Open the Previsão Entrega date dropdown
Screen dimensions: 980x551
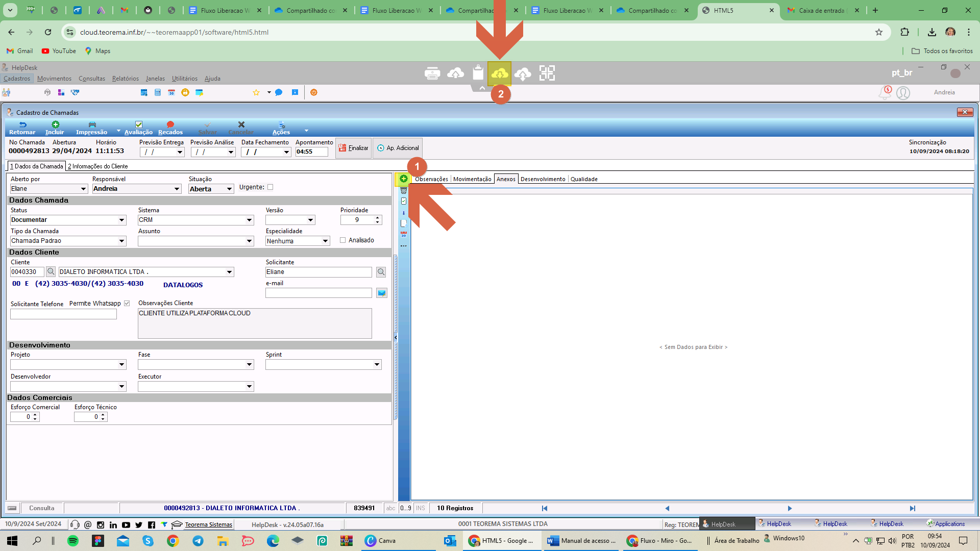pos(180,152)
